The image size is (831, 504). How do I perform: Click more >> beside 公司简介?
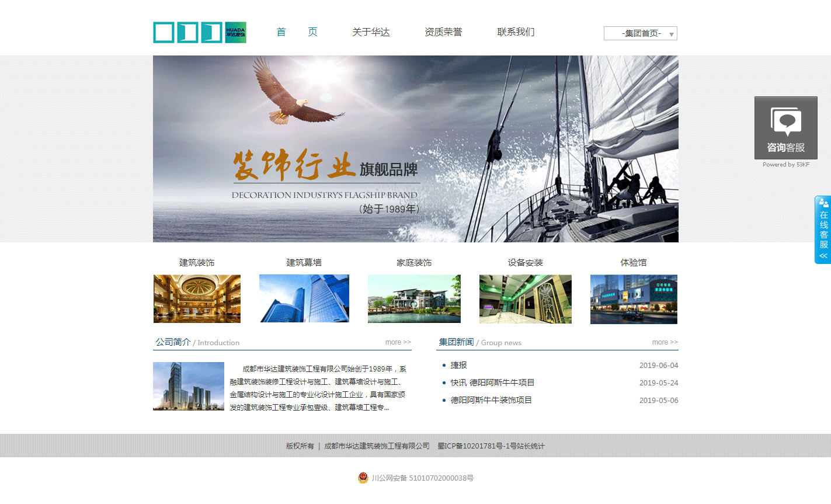coord(398,342)
